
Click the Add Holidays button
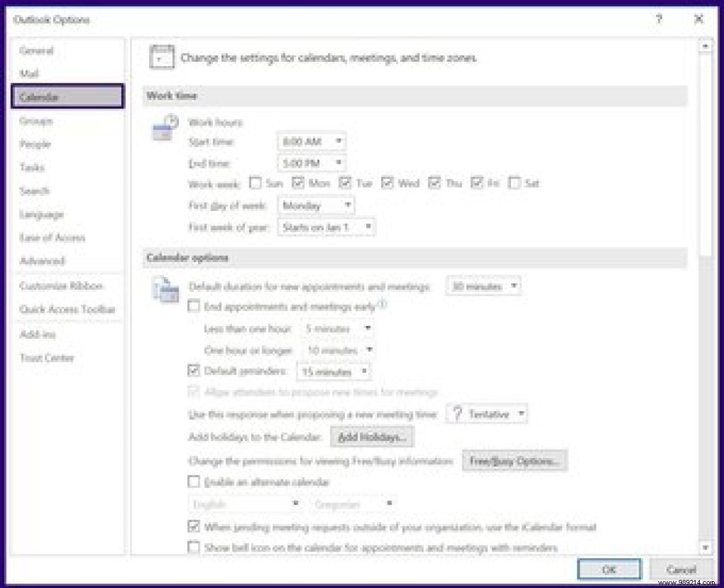coord(371,437)
